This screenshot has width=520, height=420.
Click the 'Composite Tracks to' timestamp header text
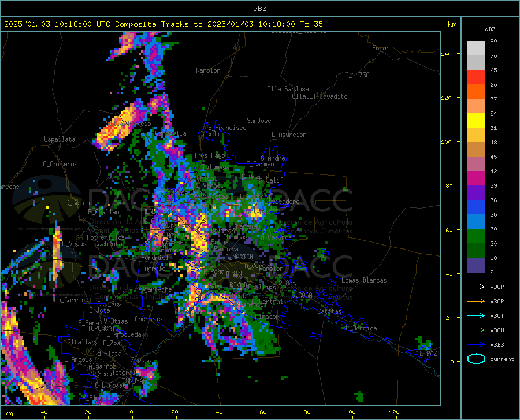tap(159, 24)
